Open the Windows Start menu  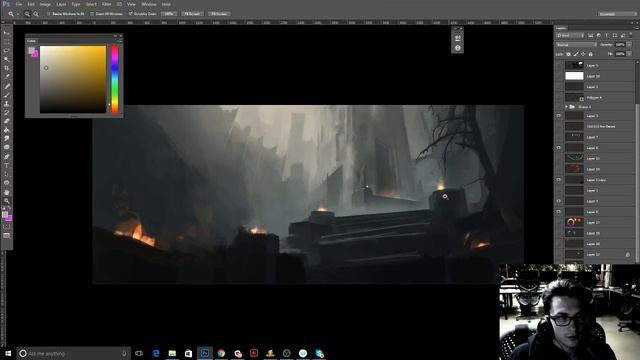(x=8, y=353)
